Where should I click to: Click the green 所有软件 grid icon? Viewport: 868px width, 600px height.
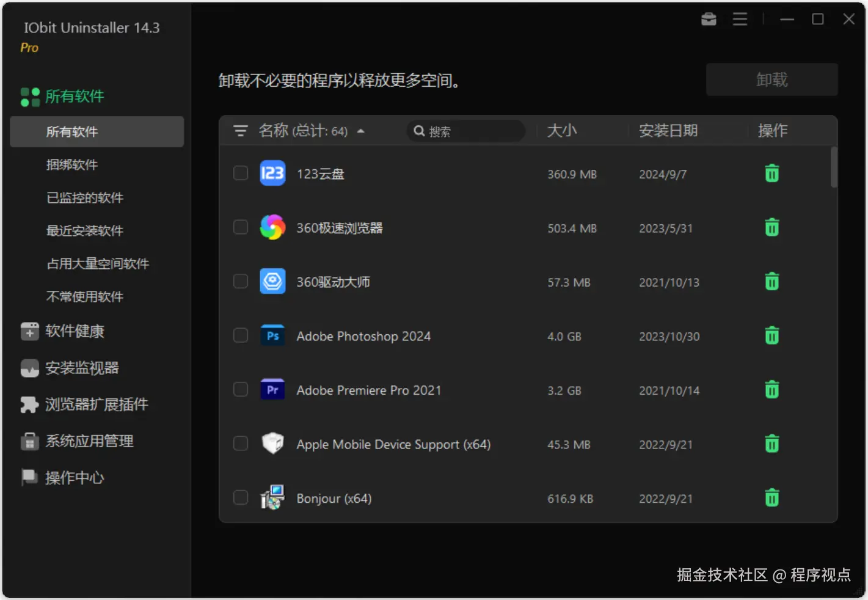click(x=30, y=97)
